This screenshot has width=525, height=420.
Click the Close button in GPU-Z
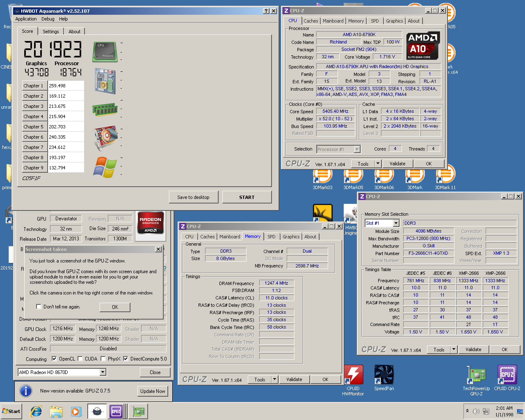[155, 372]
